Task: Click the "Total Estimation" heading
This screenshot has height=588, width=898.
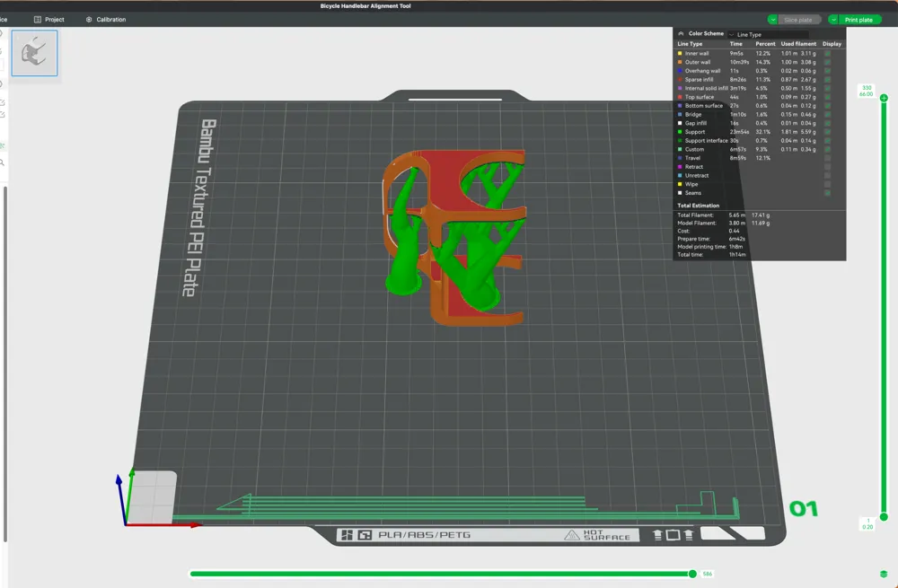Action: click(698, 206)
